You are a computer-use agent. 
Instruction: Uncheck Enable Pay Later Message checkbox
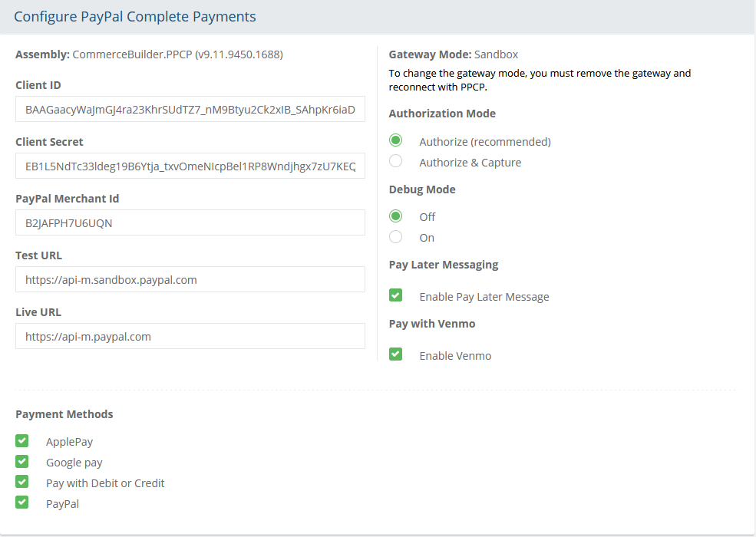coord(396,296)
